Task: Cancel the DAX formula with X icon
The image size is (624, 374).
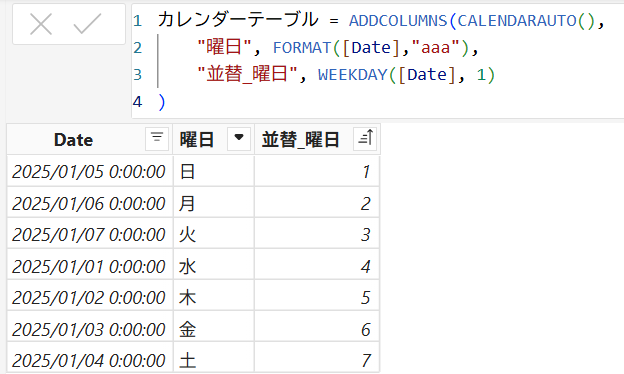Action: 41,24
